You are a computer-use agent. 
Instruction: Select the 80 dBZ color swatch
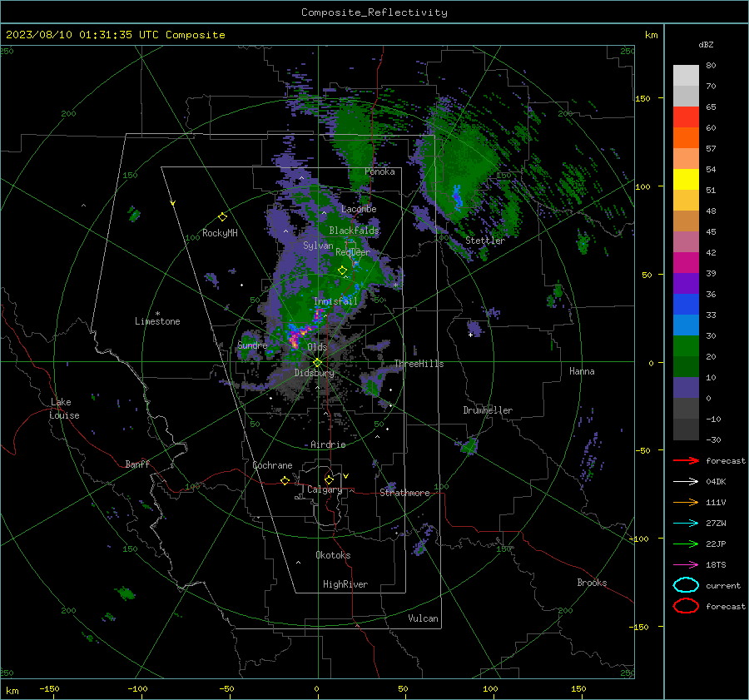pyautogui.click(x=686, y=76)
